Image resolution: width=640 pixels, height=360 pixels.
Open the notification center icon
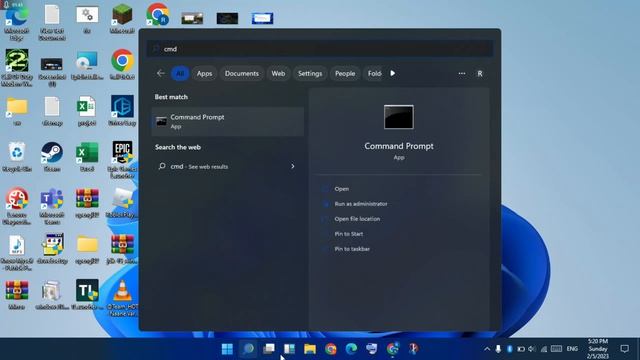click(624, 349)
